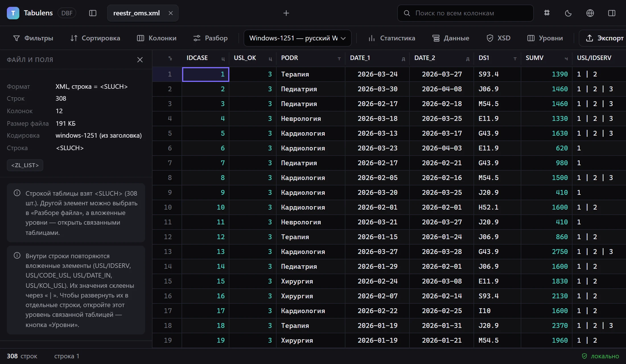The height and width of the screenshot is (364, 626).
Task: Toggle the right side panel icon
Action: tap(612, 13)
